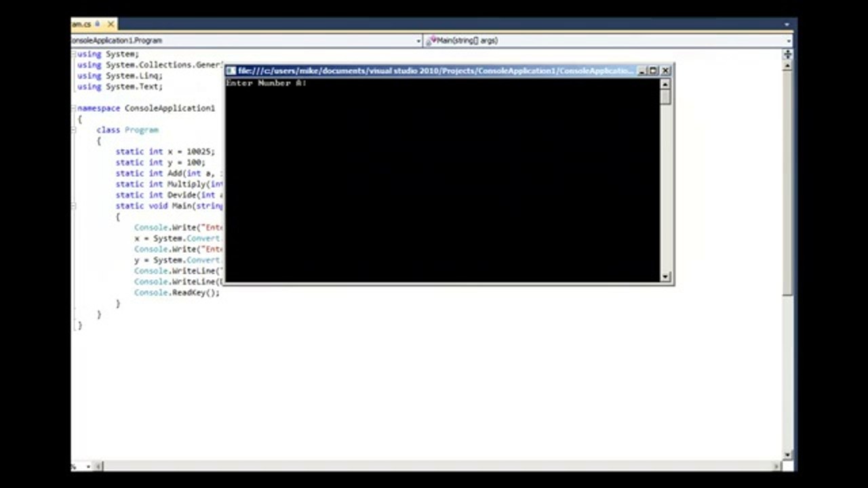
Task: Click the console vertical scrollbar thumb
Action: click(x=665, y=97)
